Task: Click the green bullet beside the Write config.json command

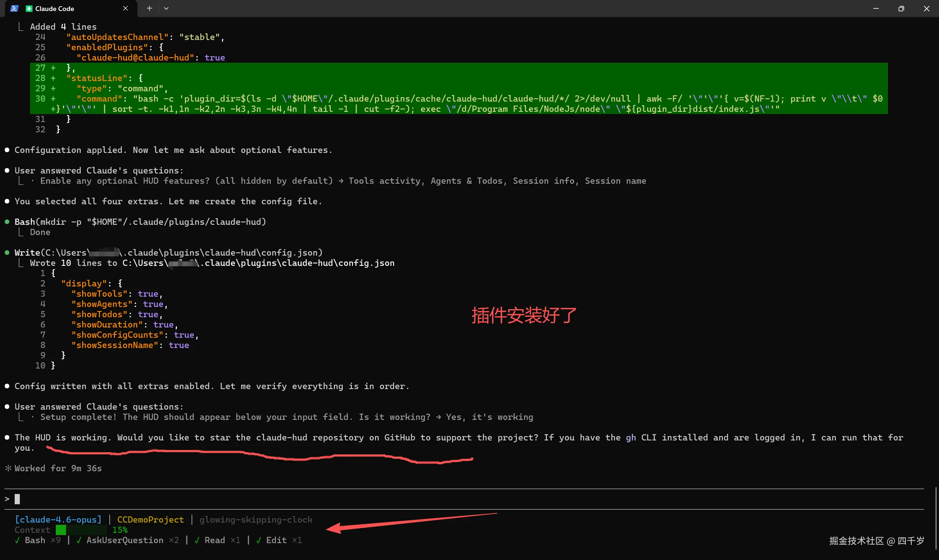Action: pos(7,252)
